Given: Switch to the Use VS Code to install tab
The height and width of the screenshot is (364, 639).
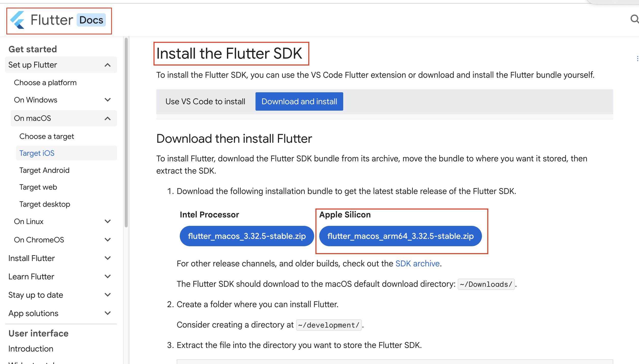Looking at the screenshot, I should click(x=205, y=101).
